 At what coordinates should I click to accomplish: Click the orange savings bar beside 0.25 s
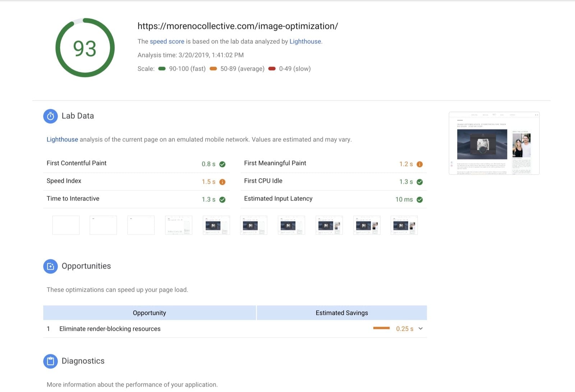[x=382, y=328]
